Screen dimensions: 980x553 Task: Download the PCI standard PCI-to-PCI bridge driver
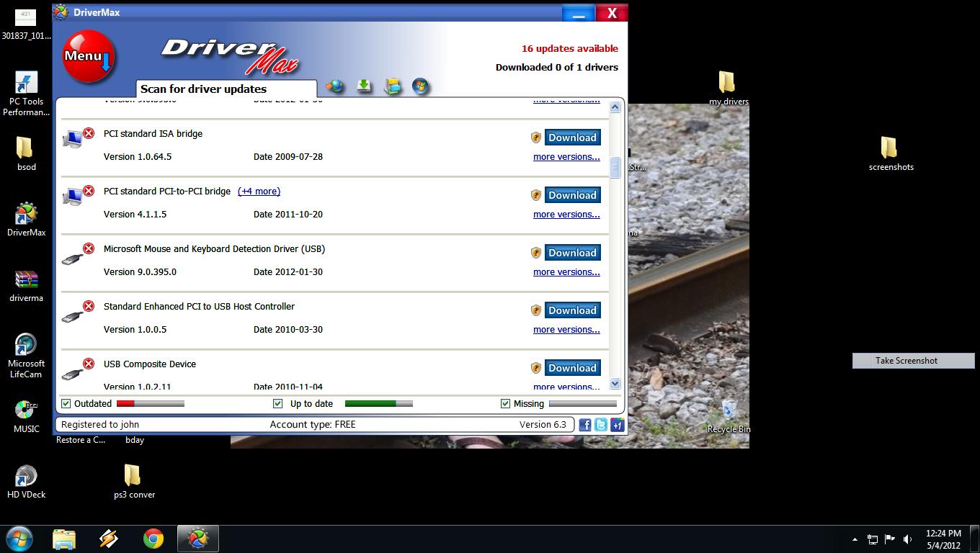point(572,195)
